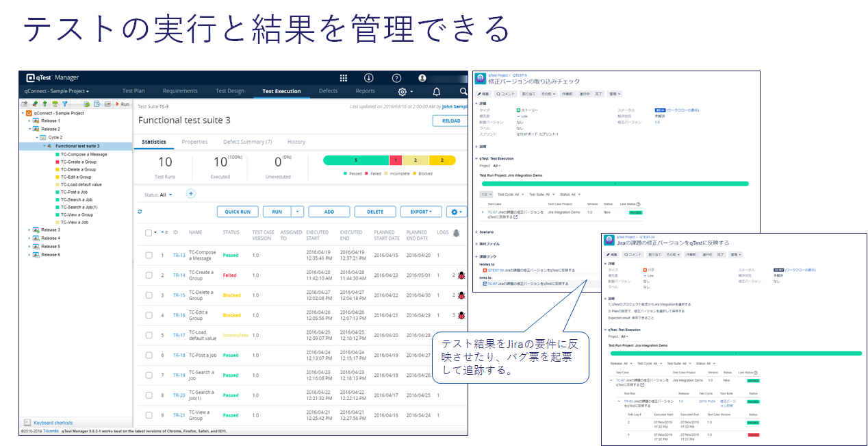Viewport: 868px width, 446px height.
Task: Switch to Test Design tab
Action: click(x=230, y=91)
